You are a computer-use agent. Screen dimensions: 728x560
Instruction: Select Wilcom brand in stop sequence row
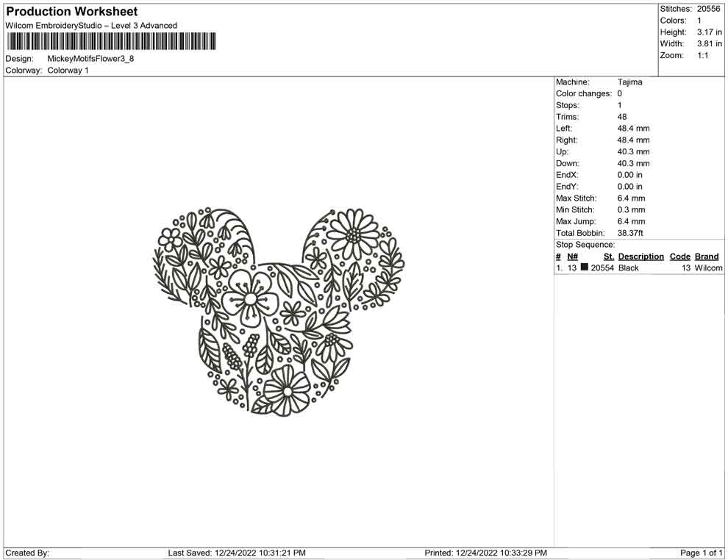pyautogui.click(x=708, y=268)
